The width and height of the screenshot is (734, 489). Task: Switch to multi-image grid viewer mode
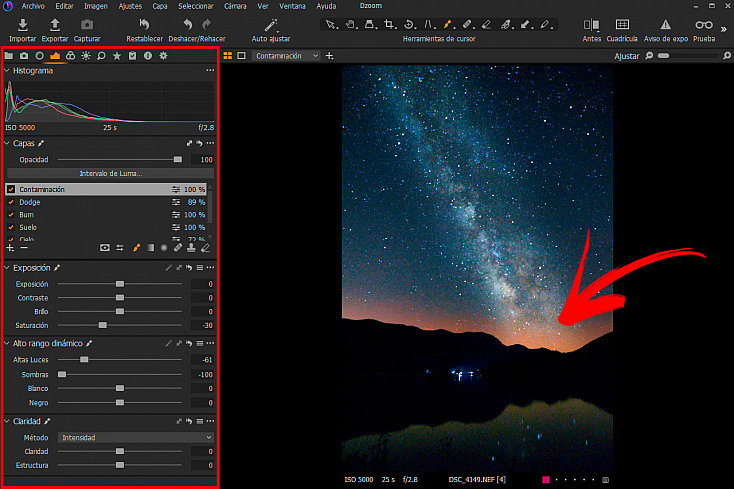click(x=228, y=56)
